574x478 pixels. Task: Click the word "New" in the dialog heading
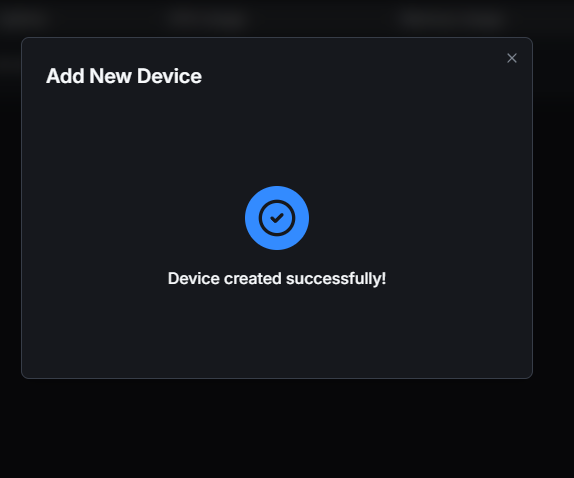(110, 76)
